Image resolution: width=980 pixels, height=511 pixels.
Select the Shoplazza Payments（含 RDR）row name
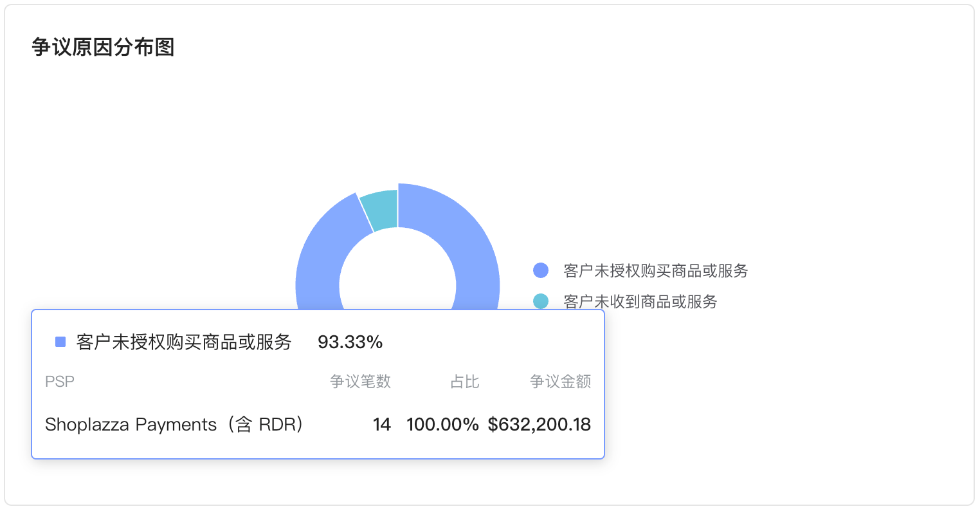(x=174, y=425)
